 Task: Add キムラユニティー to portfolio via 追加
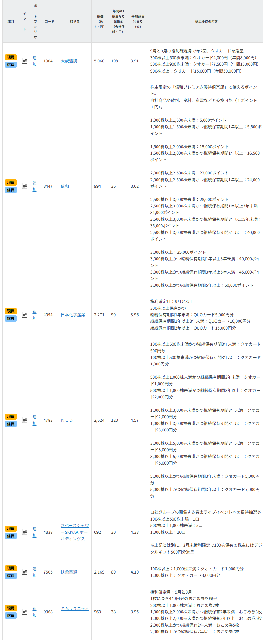click(x=35, y=612)
